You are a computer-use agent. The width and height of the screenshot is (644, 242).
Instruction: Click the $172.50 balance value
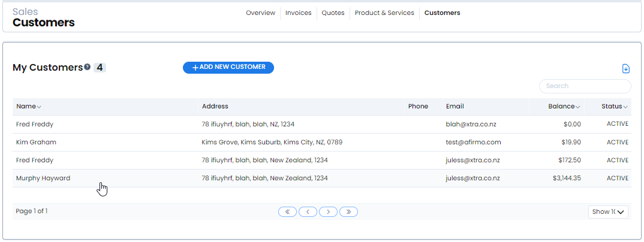coord(570,161)
